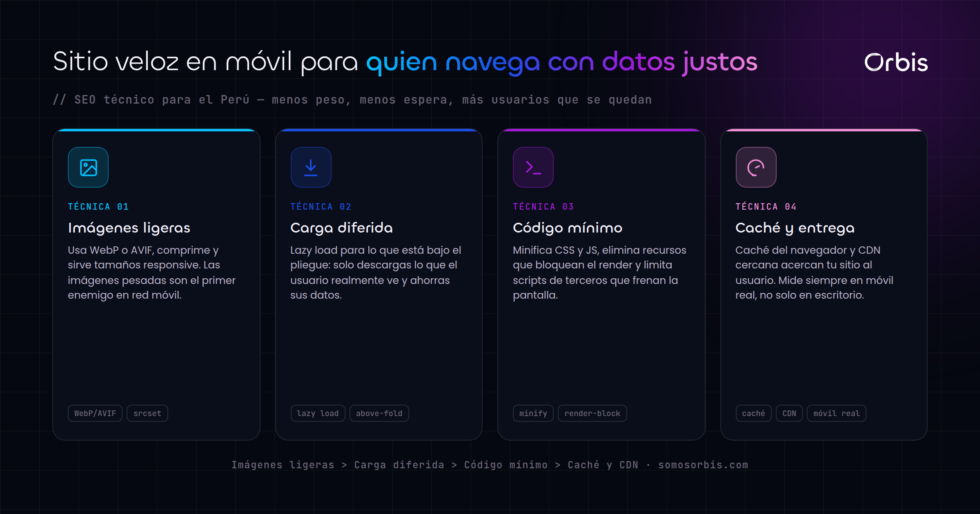
Task: Select the CDN tag
Action: [x=789, y=413]
